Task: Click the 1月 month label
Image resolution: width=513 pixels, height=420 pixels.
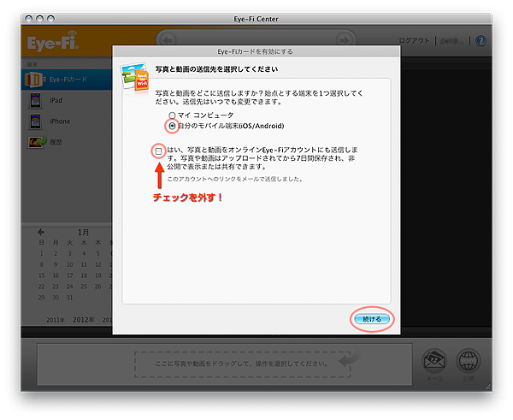Action: (83, 233)
